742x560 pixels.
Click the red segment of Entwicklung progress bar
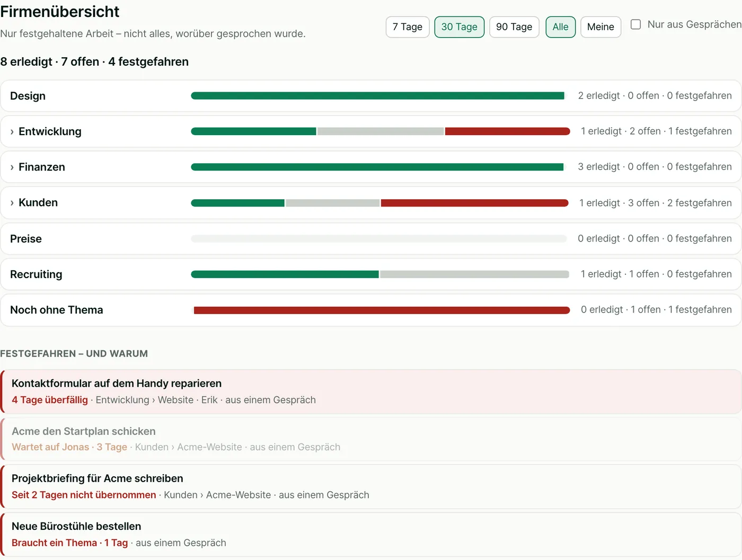click(508, 131)
